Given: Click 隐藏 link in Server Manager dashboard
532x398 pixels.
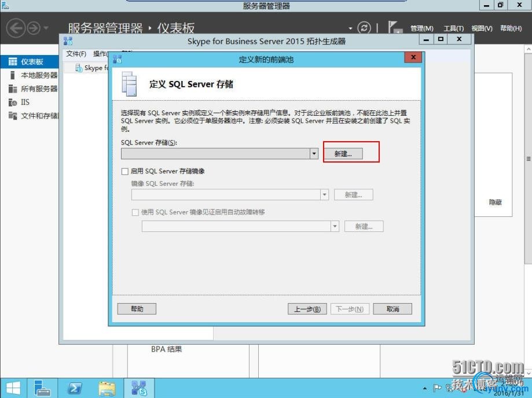Looking at the screenshot, I should [495, 202].
